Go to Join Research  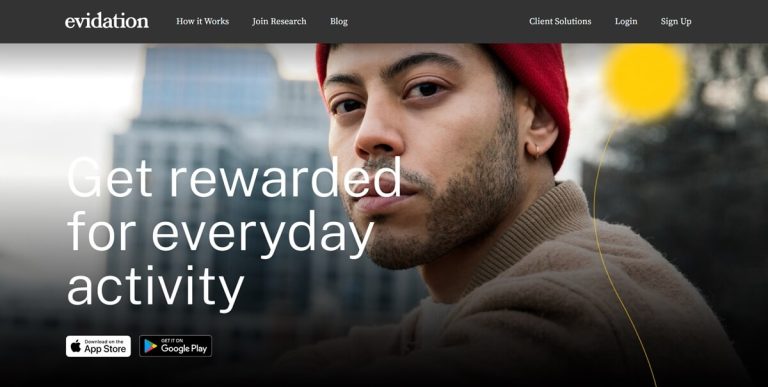[x=279, y=21]
